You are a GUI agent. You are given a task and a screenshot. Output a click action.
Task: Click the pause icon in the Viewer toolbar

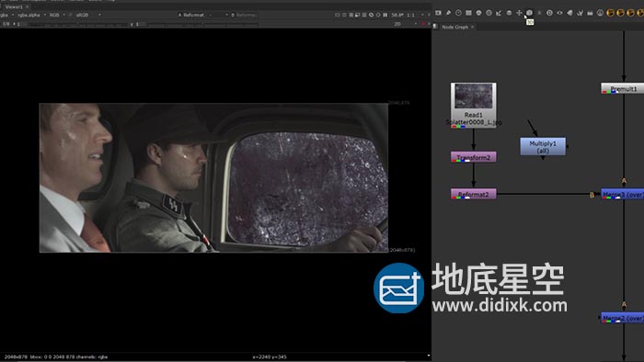385,15
